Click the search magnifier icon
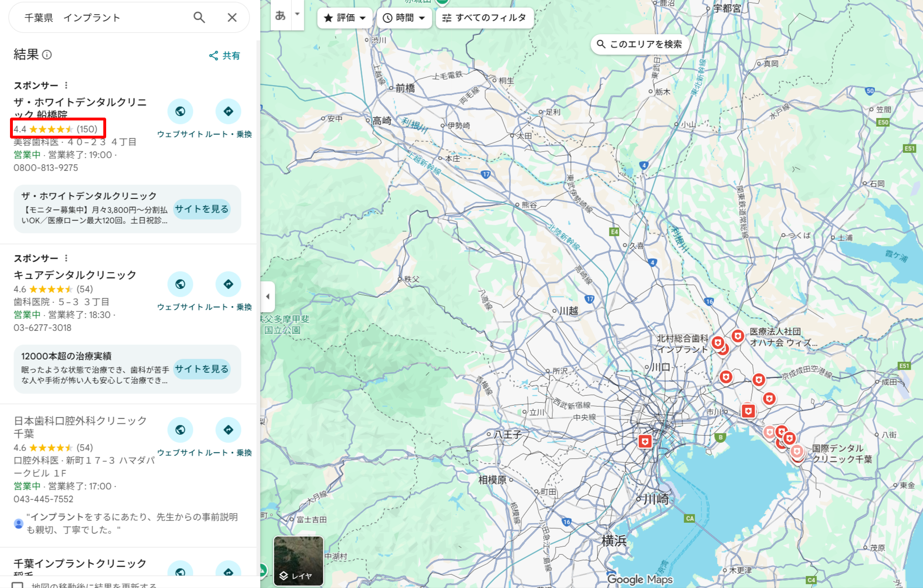 pos(199,18)
